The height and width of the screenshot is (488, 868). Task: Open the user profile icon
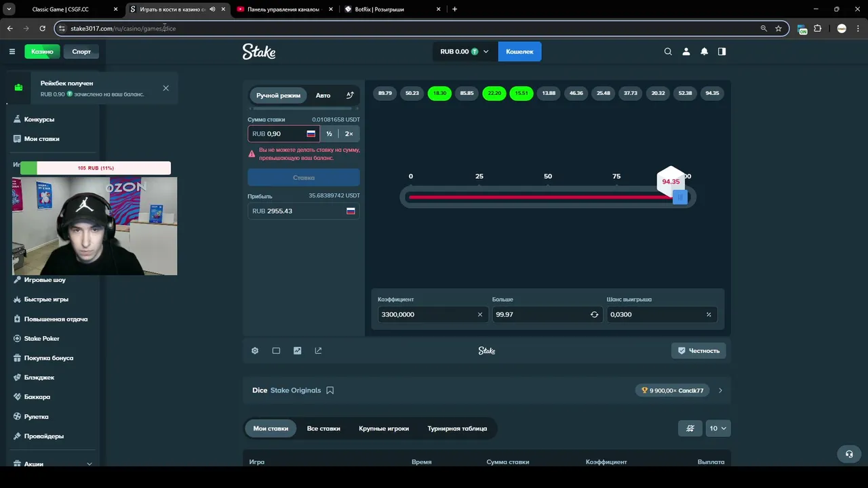[686, 52]
